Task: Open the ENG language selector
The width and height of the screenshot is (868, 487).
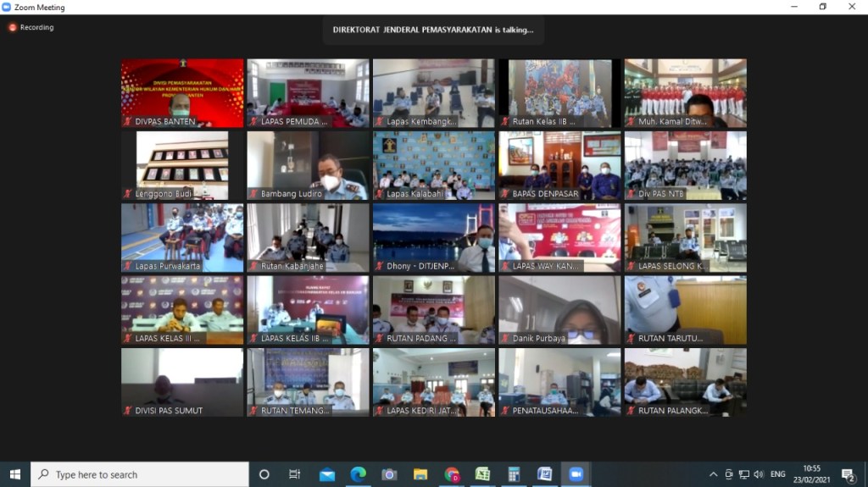Action: coord(777,474)
